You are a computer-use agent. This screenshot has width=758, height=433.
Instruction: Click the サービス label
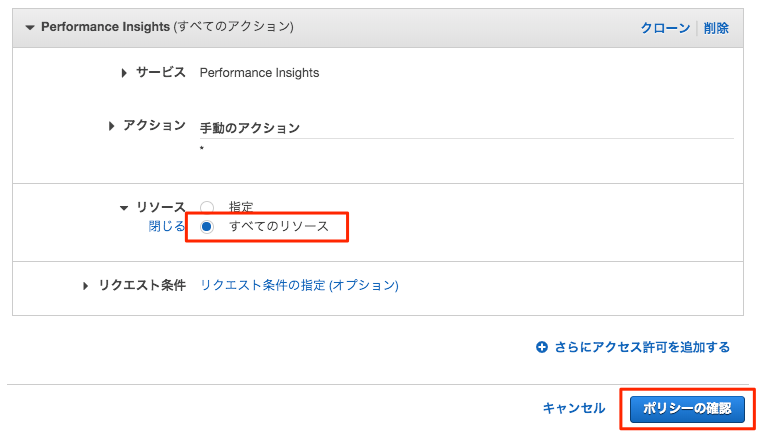tap(160, 73)
